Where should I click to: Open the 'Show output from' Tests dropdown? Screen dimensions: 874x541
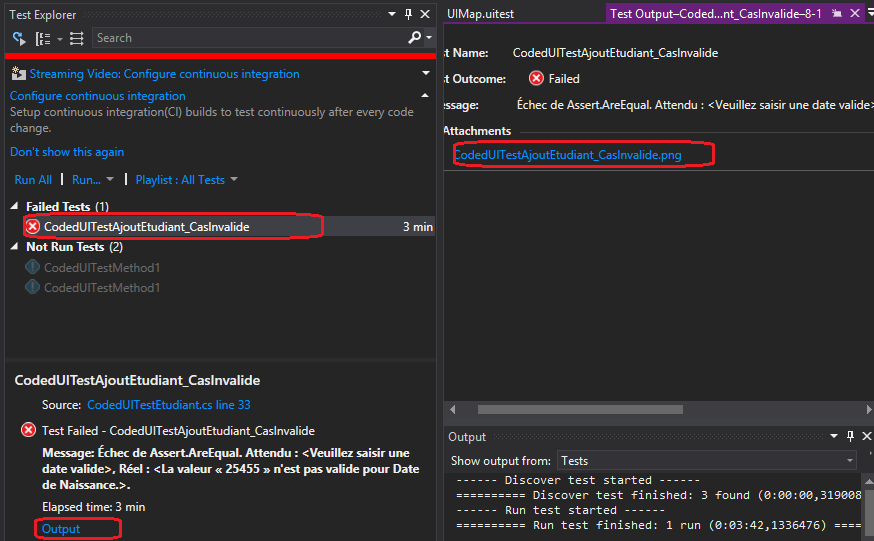pos(849,461)
